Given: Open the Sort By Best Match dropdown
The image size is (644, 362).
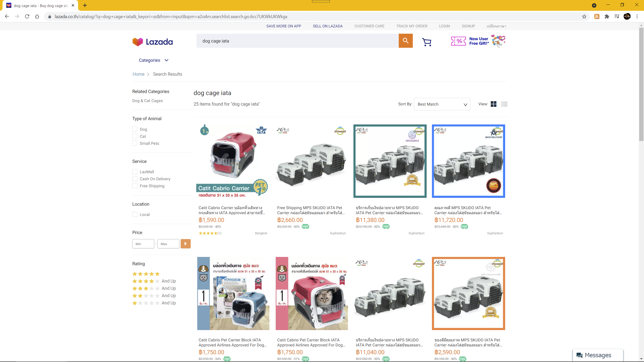Looking at the screenshot, I should click(x=442, y=104).
